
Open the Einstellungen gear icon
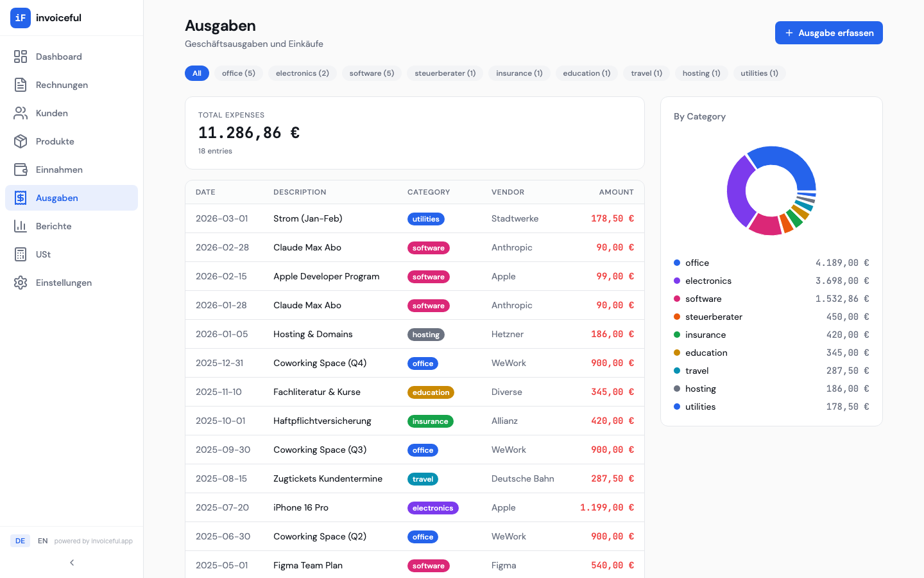21,283
